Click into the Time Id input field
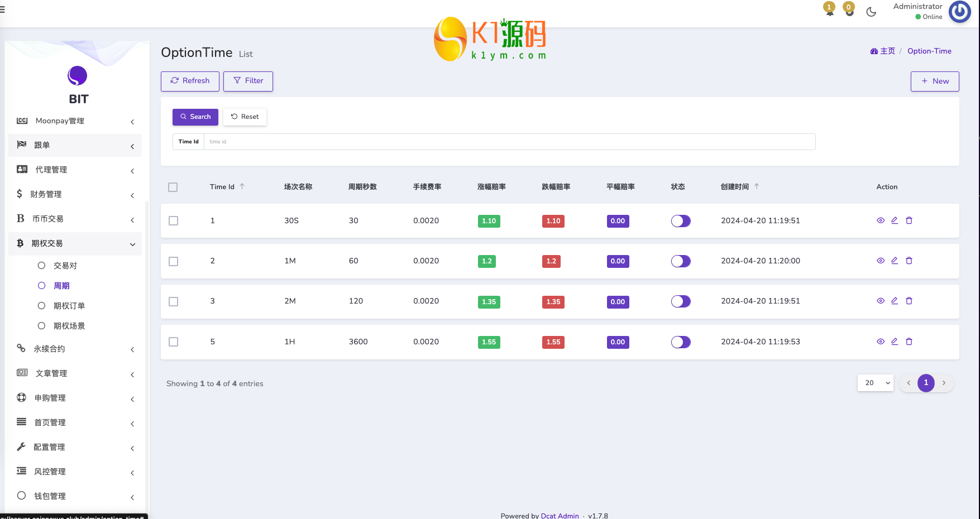Viewport: 980px width, 519px height. click(x=508, y=142)
